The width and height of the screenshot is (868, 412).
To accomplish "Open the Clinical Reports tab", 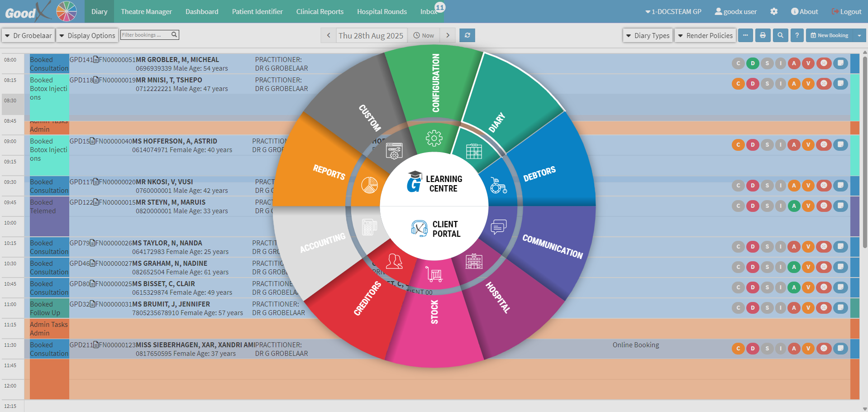I will click(320, 12).
